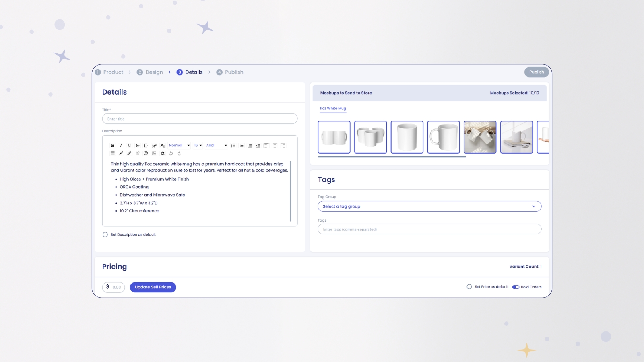Select the two-mugs side-by-side mockup thumbnail
This screenshot has height=362, width=644.
click(x=334, y=137)
